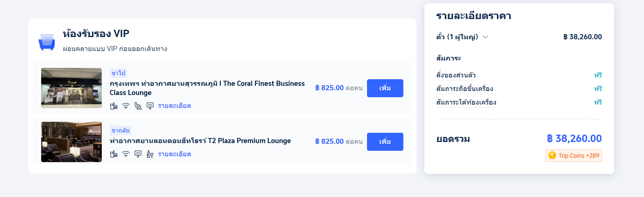This screenshot has width=644, height=197.
Task: Click the Wi-Fi icon for Coral Finest Lounge
Action: click(x=126, y=106)
